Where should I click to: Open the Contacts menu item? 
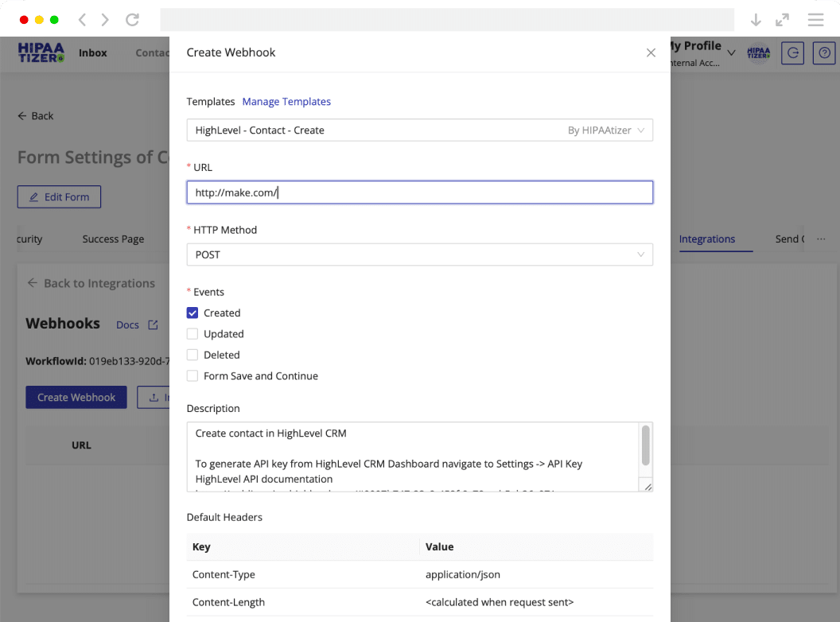click(x=152, y=52)
